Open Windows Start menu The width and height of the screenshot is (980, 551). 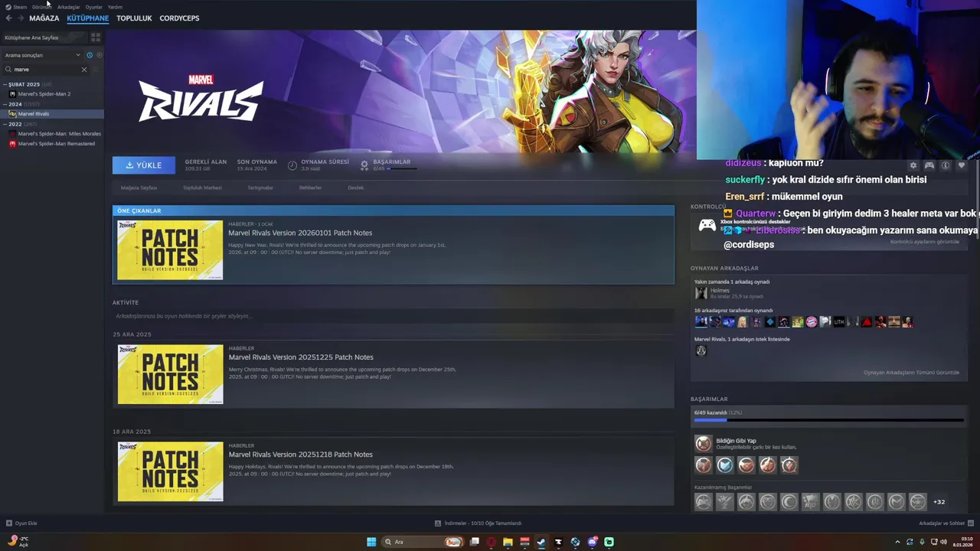(371, 542)
